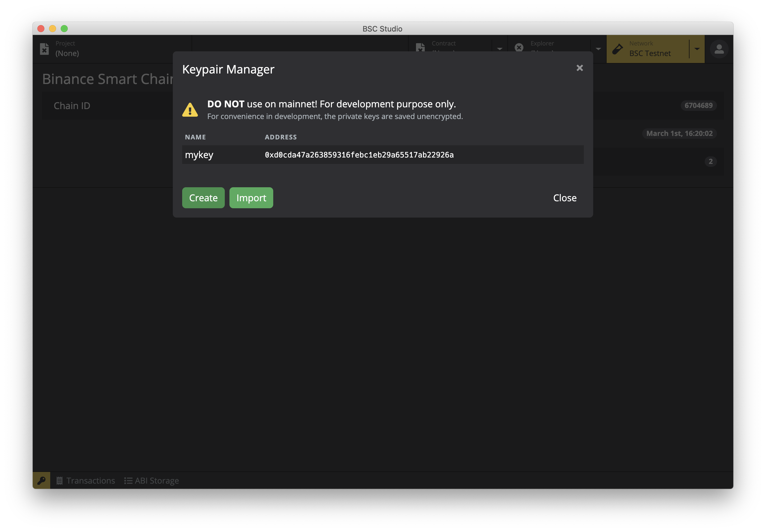The height and width of the screenshot is (532, 766).
Task: Click the BSC Testnet network label
Action: [x=650, y=53]
